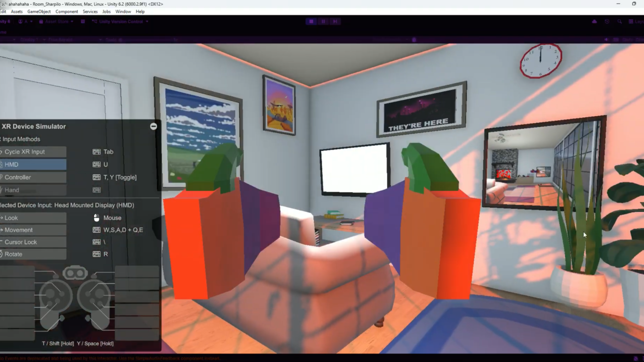Open the Unity search magnifier icon
This screenshot has height=362, width=644.
click(620, 21)
